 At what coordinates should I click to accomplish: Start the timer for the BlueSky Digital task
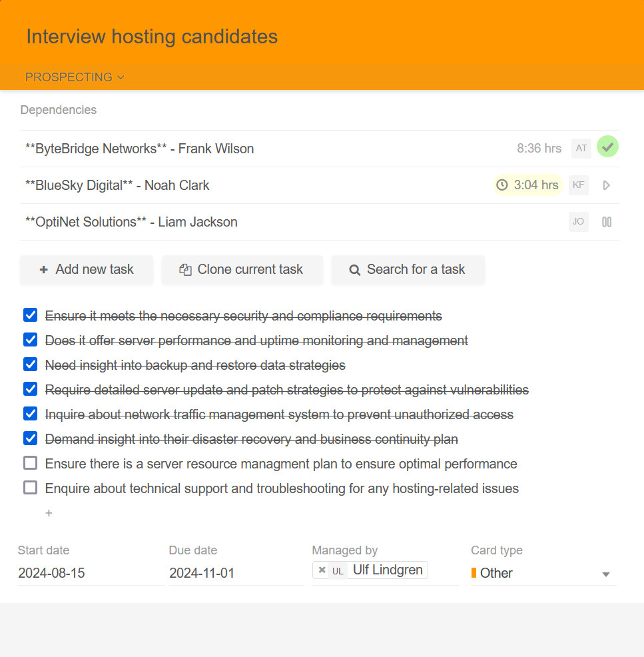coord(606,185)
